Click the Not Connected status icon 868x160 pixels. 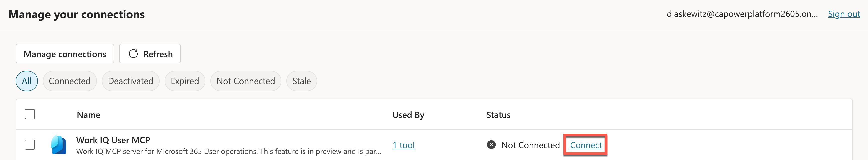tap(492, 145)
